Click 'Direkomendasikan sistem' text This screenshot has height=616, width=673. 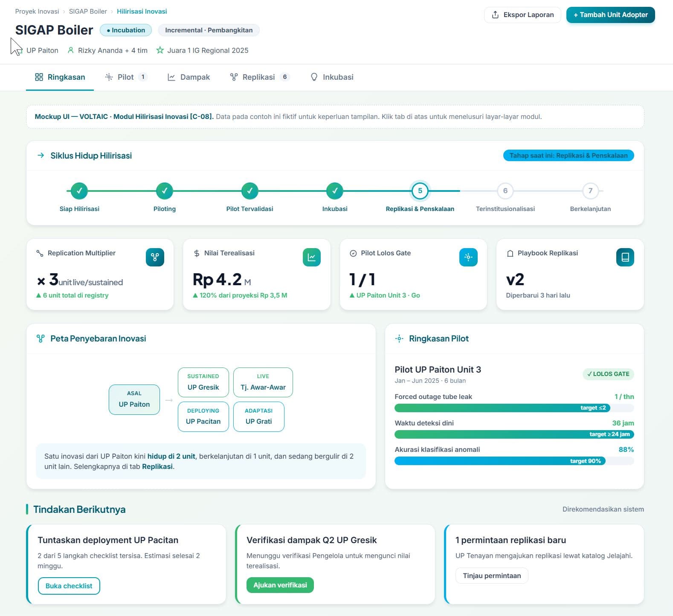[x=603, y=509]
